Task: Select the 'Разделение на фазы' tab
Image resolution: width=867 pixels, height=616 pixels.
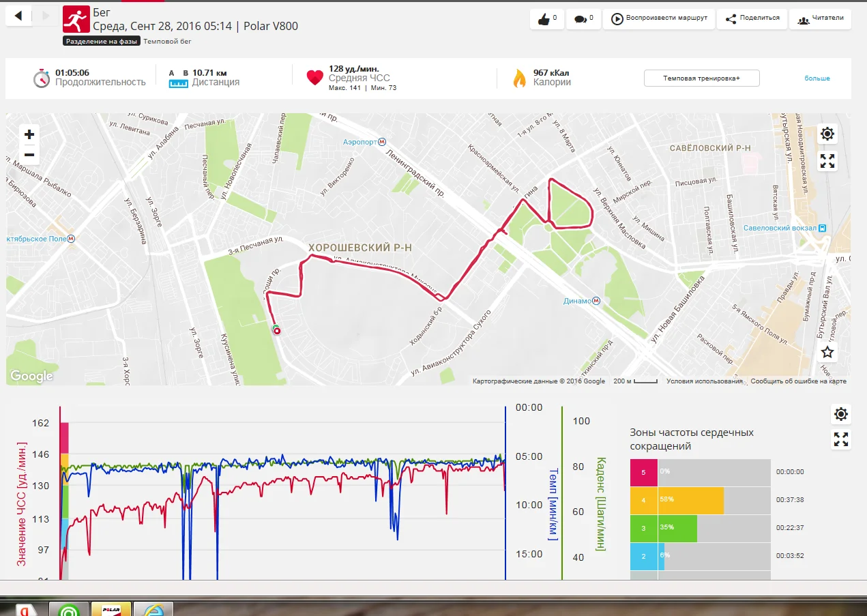Action: pyautogui.click(x=102, y=42)
